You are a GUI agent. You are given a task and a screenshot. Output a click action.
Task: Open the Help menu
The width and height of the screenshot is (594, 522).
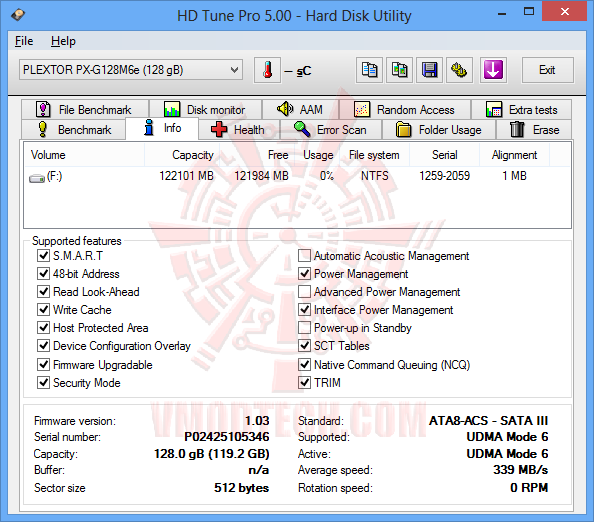click(63, 41)
